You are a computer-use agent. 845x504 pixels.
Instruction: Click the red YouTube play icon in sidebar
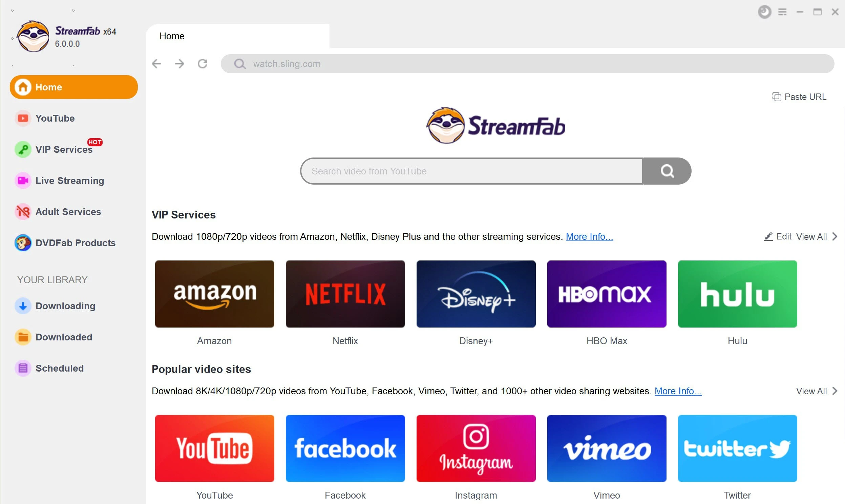(23, 118)
